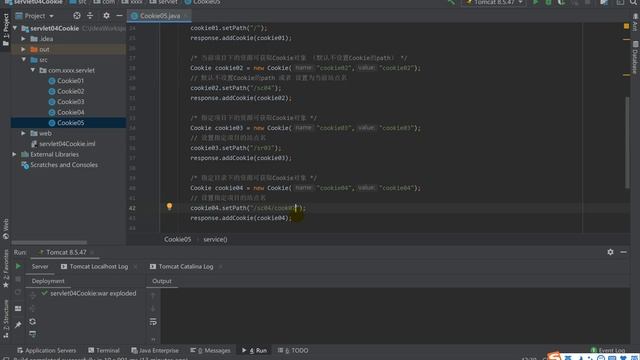Select servlet04Cookie.iml file

coord(63,144)
